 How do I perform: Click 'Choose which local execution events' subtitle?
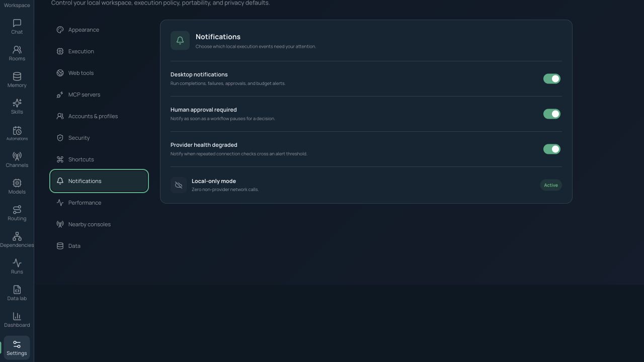tap(256, 46)
